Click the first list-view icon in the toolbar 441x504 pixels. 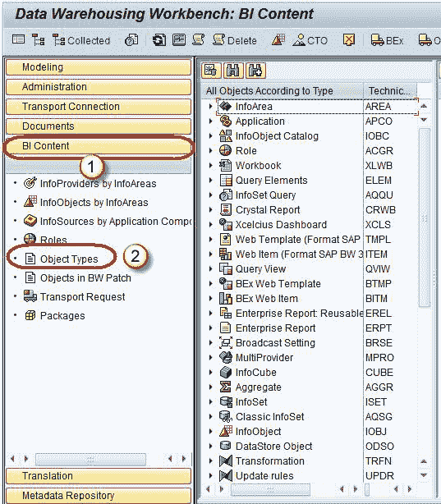[18, 40]
